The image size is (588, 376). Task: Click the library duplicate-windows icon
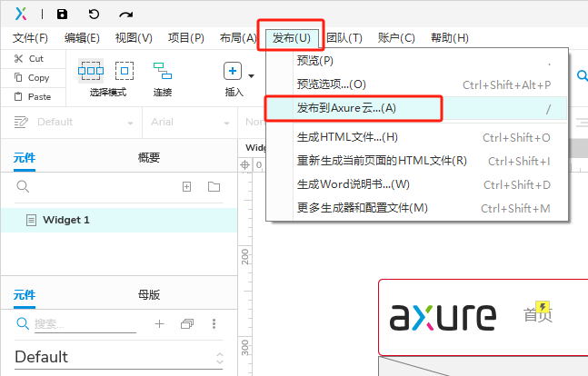pyautogui.click(x=186, y=323)
